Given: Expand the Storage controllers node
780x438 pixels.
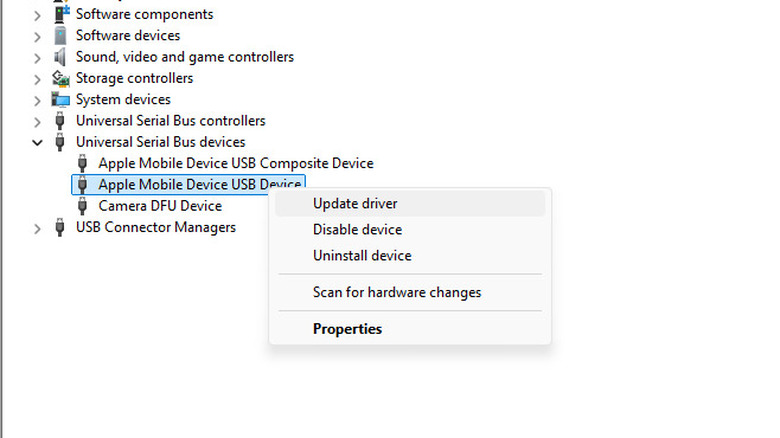Looking at the screenshot, I should tap(38, 78).
